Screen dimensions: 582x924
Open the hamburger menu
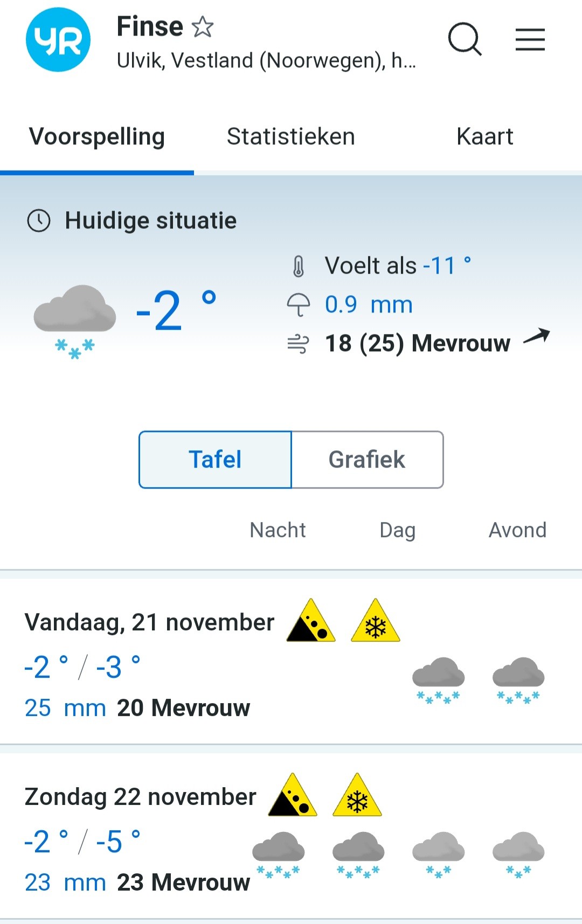[x=530, y=40]
